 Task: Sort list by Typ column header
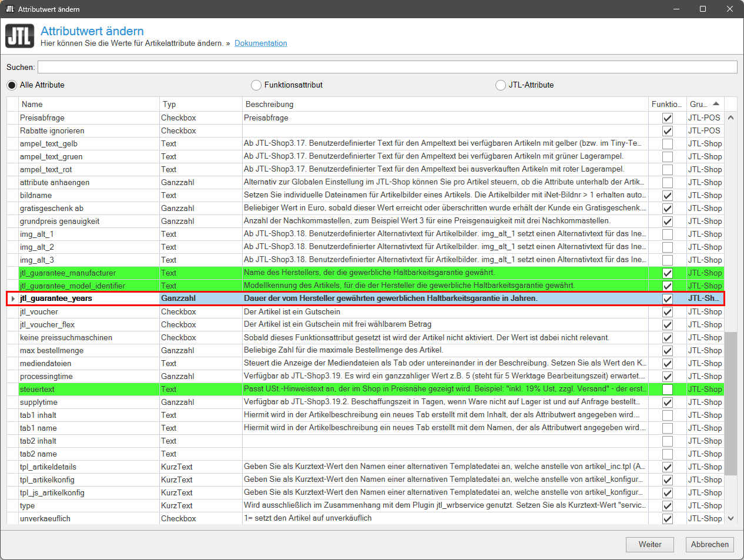(201, 104)
